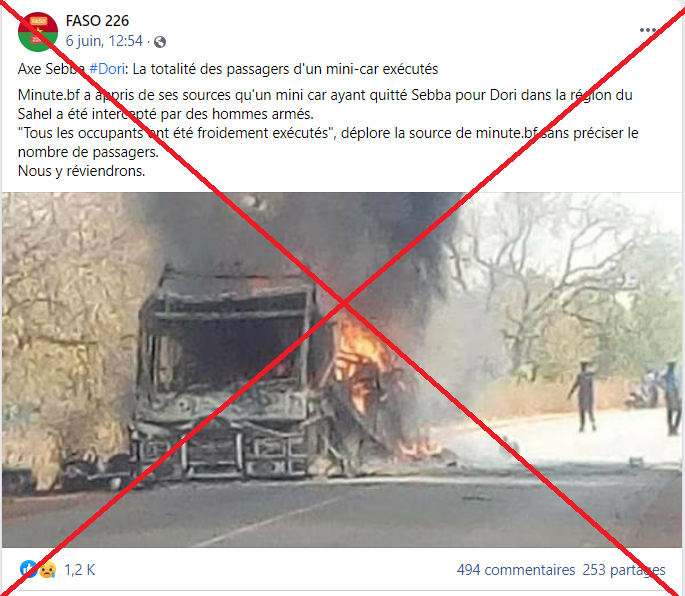Click the globe public audience icon
Viewport: 685px width, 596px height.
point(160,42)
